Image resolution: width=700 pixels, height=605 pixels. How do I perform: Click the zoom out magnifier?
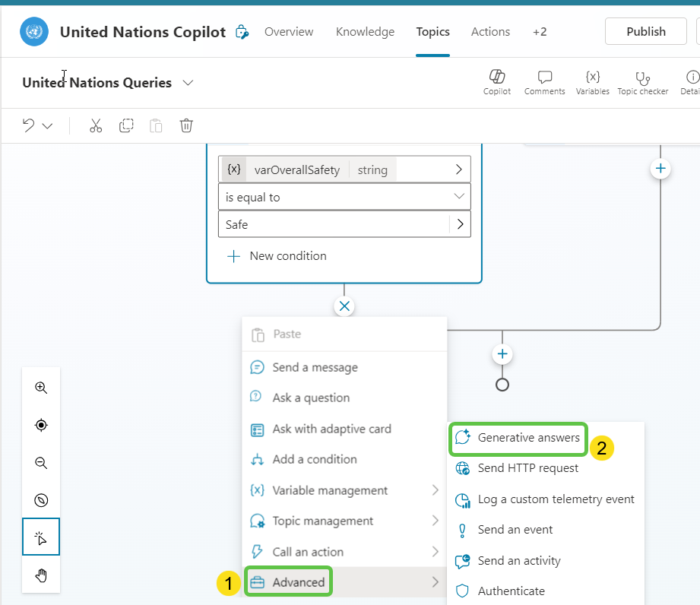pyautogui.click(x=41, y=463)
